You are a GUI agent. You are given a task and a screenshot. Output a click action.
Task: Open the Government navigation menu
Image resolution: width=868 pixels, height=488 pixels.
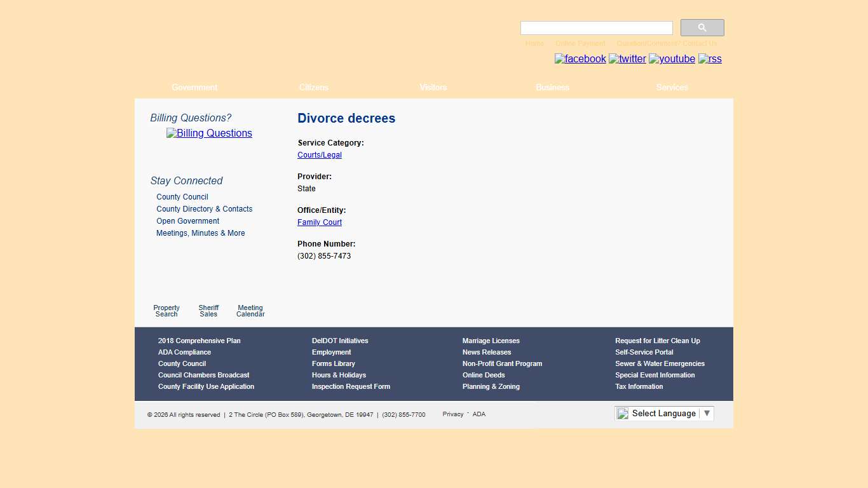coord(194,87)
